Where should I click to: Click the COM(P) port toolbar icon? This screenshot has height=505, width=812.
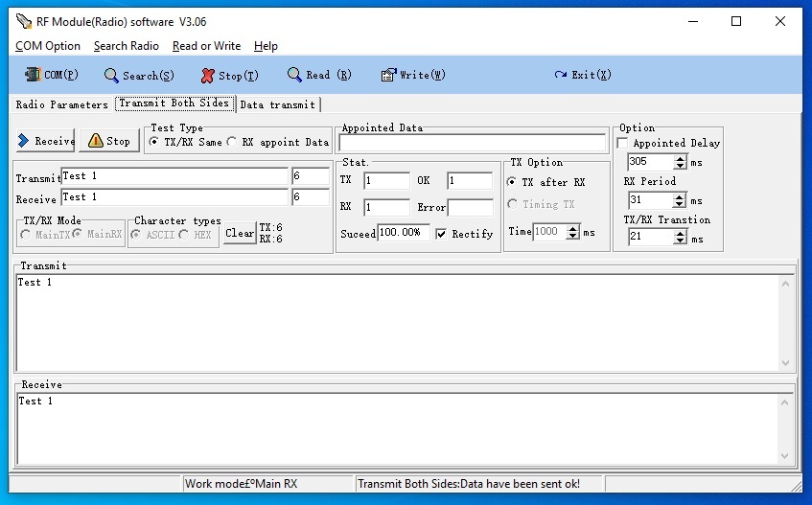(51, 75)
